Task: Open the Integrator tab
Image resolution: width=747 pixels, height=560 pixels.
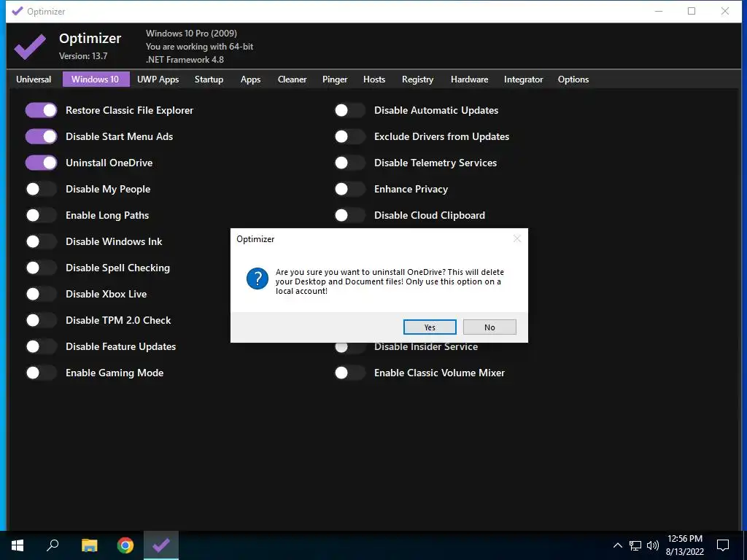Action: click(x=523, y=79)
